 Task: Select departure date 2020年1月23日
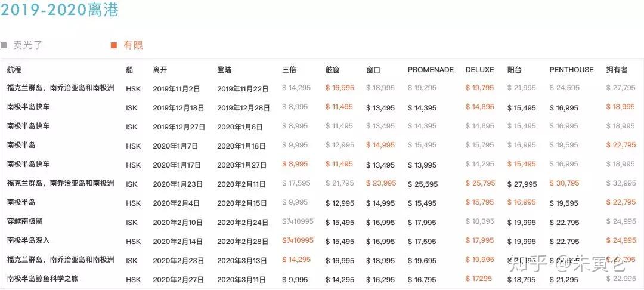click(178, 184)
